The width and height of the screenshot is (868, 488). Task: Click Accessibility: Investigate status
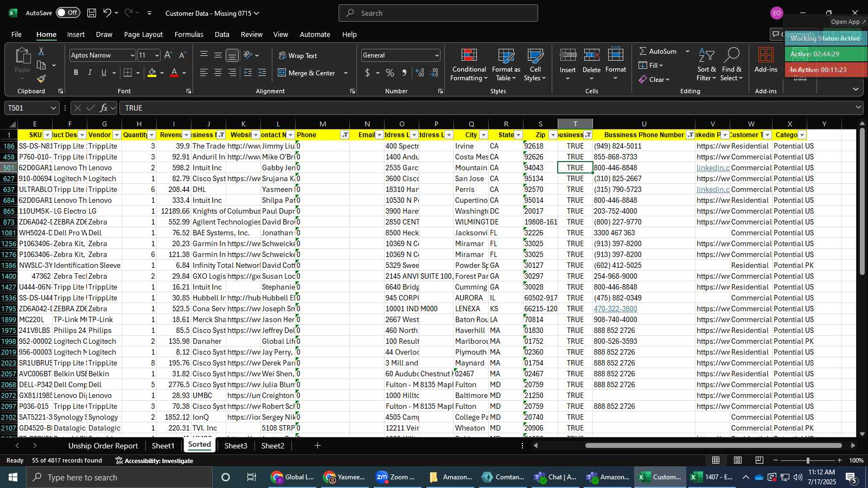154,460
